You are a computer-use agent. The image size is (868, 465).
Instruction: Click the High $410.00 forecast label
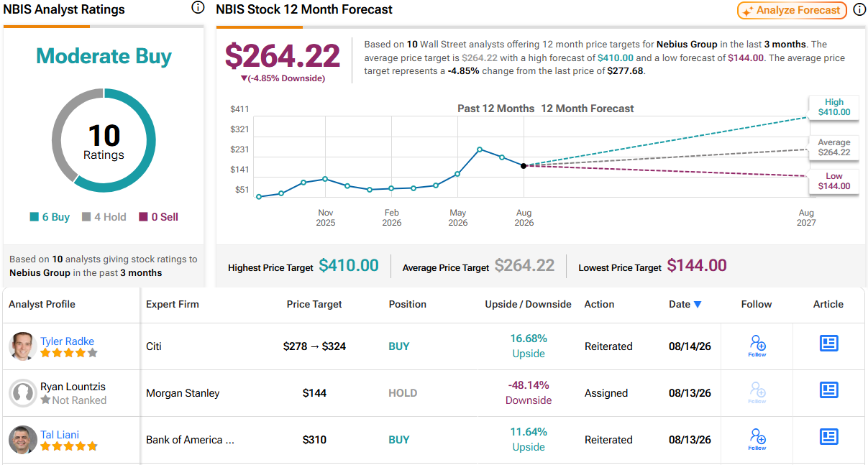pyautogui.click(x=833, y=107)
